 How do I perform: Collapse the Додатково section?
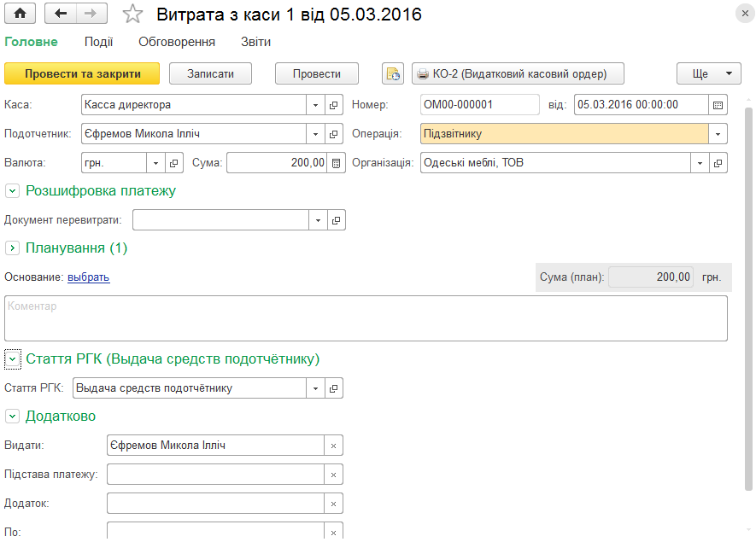pyautogui.click(x=13, y=417)
